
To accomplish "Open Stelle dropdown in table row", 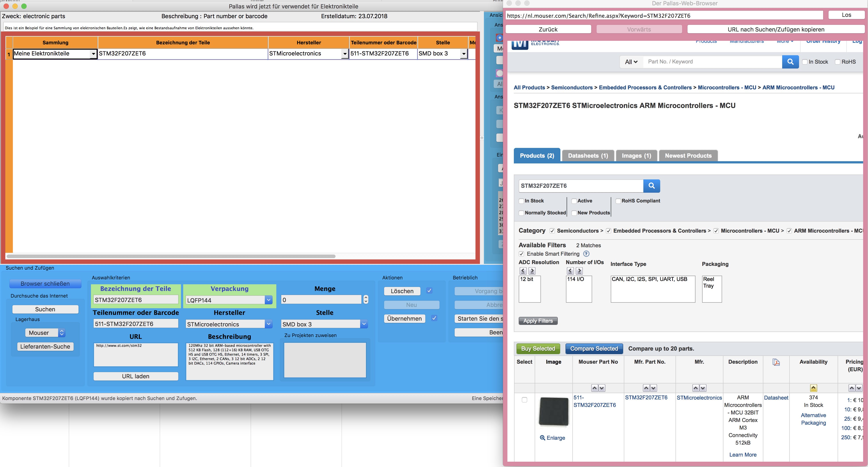I will pyautogui.click(x=464, y=54).
